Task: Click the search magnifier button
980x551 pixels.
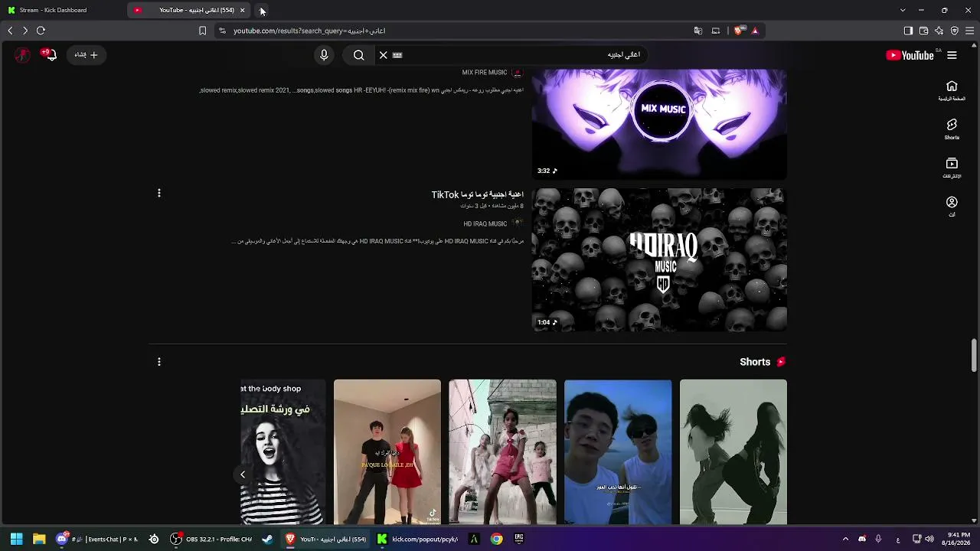Action: coord(358,55)
